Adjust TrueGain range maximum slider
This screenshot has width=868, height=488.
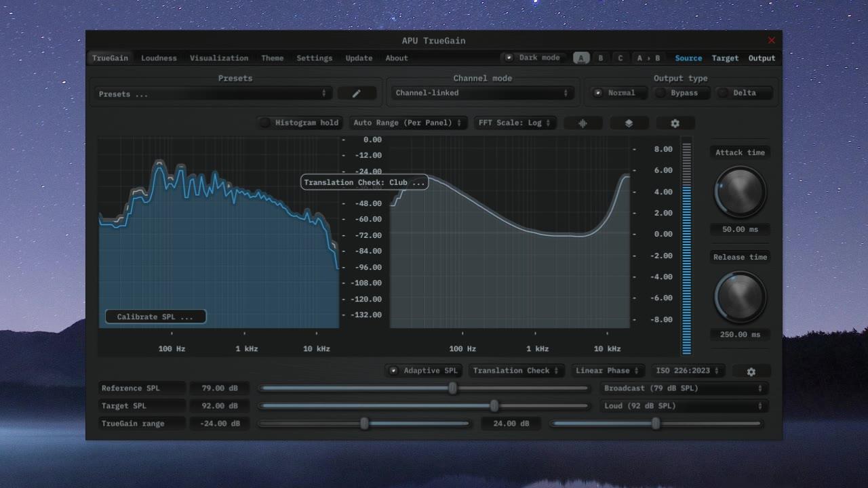[656, 424]
